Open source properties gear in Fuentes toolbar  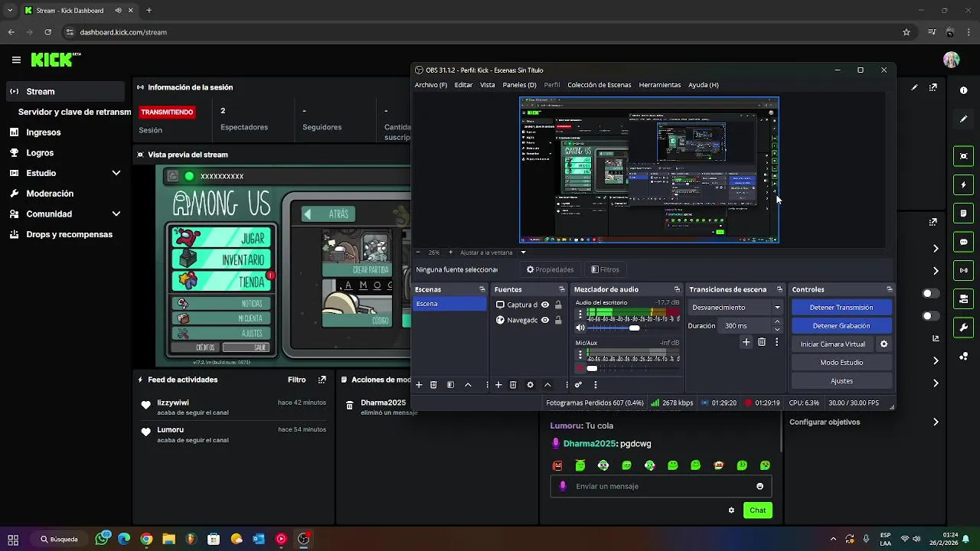coord(530,385)
